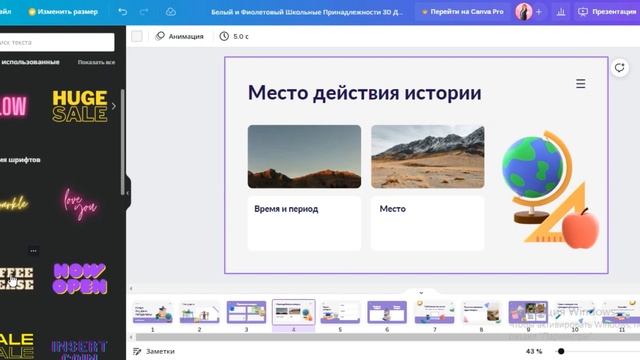Open slide thumbnail 2

click(x=200, y=312)
